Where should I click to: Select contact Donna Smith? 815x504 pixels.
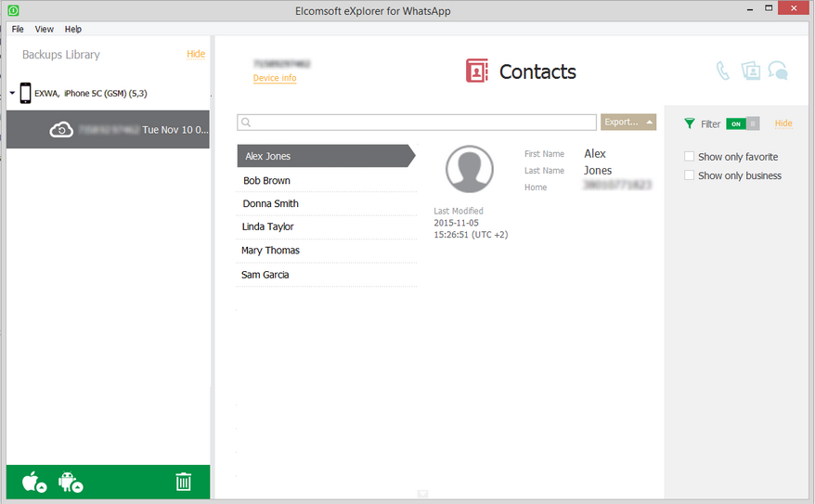click(x=326, y=203)
